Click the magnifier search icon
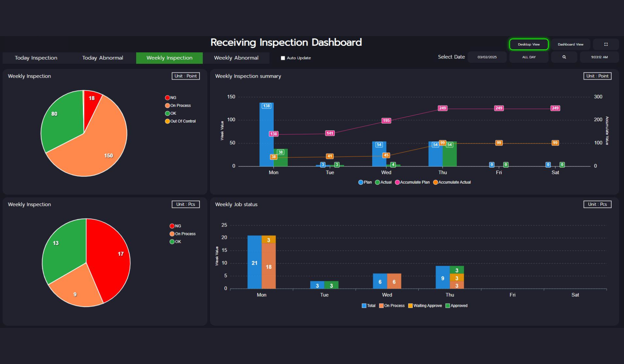 tap(564, 57)
